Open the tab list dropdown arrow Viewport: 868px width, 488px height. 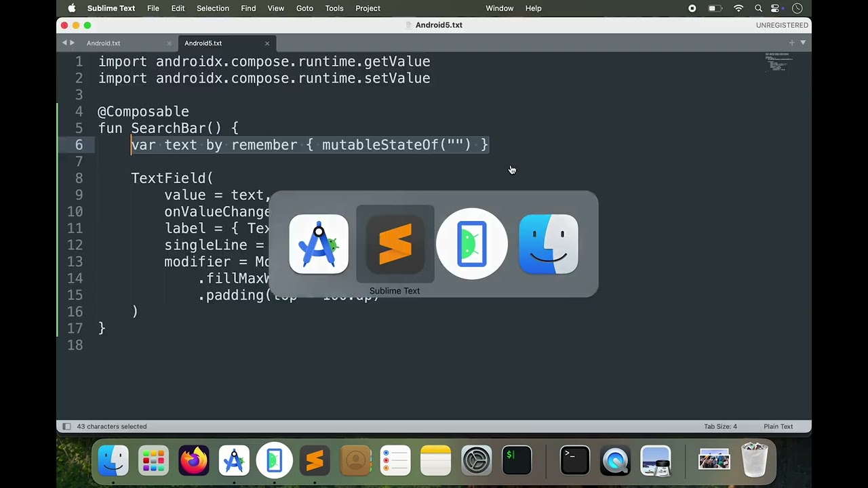pos(803,43)
